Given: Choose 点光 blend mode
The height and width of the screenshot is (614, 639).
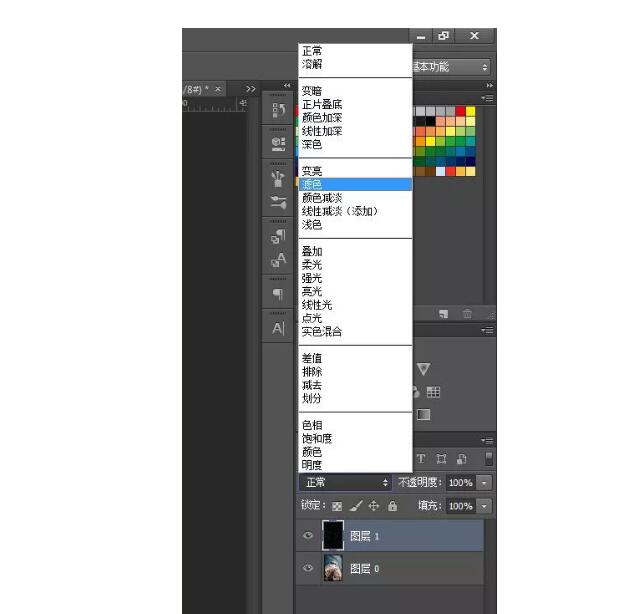Looking at the screenshot, I should (x=312, y=318).
